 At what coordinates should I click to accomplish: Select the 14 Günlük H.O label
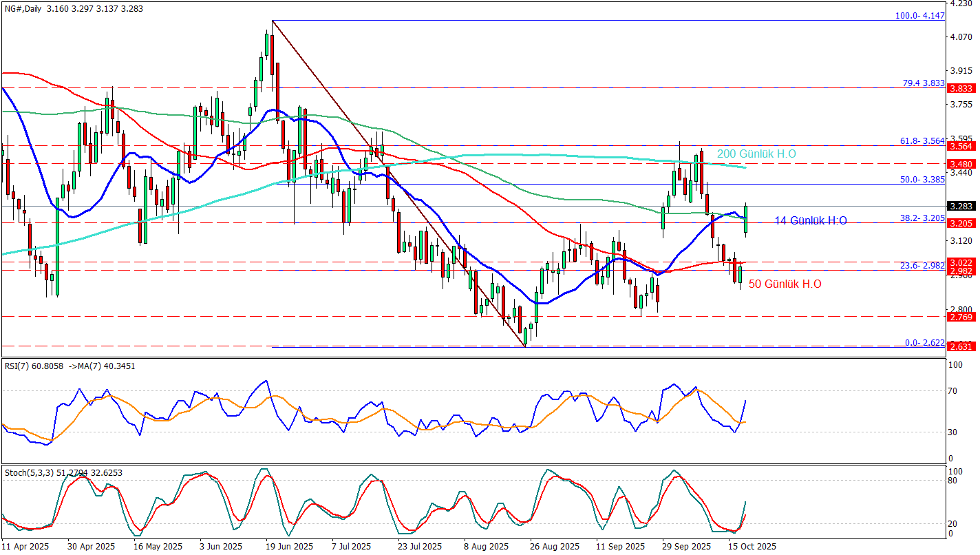[x=811, y=220]
